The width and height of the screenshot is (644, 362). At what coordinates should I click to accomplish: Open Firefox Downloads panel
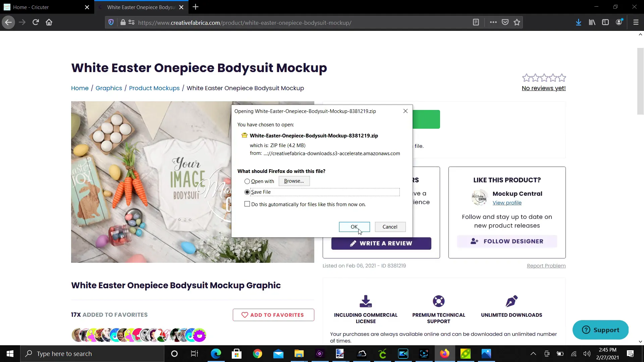(x=578, y=22)
